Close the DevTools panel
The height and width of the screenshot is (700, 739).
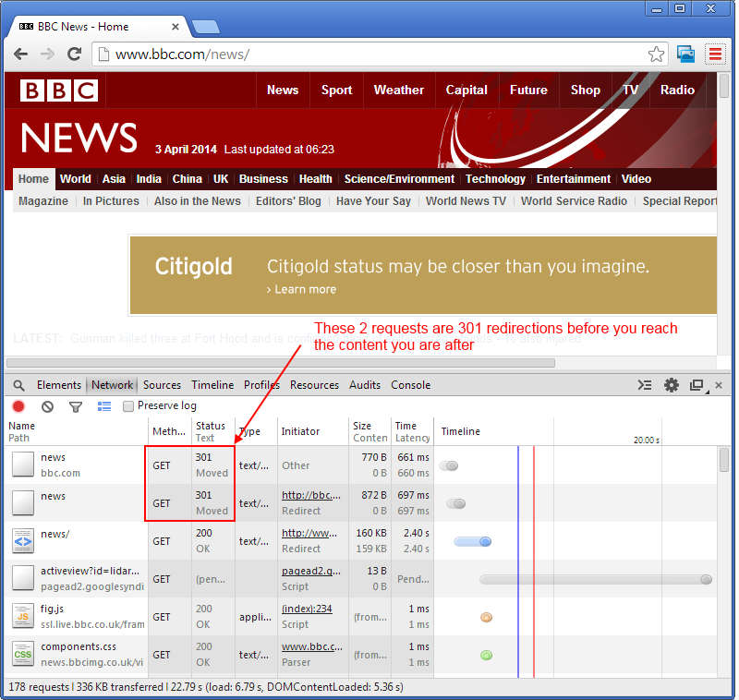[x=719, y=385]
